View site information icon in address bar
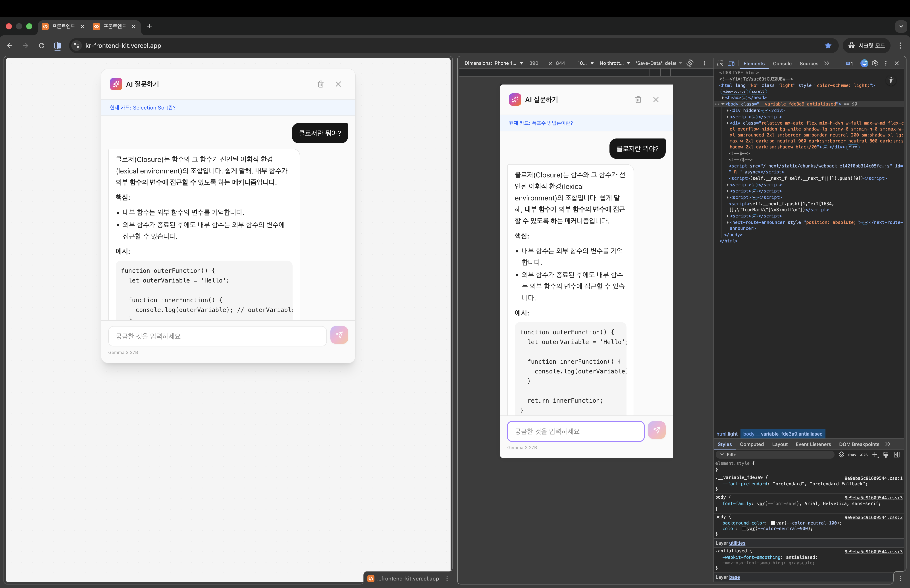The image size is (910, 588). click(x=76, y=45)
